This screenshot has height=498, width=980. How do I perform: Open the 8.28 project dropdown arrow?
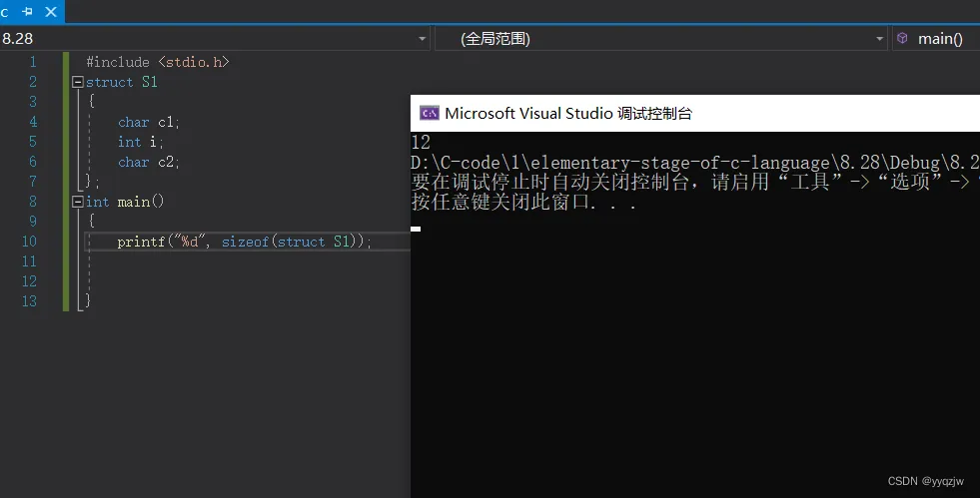422,39
